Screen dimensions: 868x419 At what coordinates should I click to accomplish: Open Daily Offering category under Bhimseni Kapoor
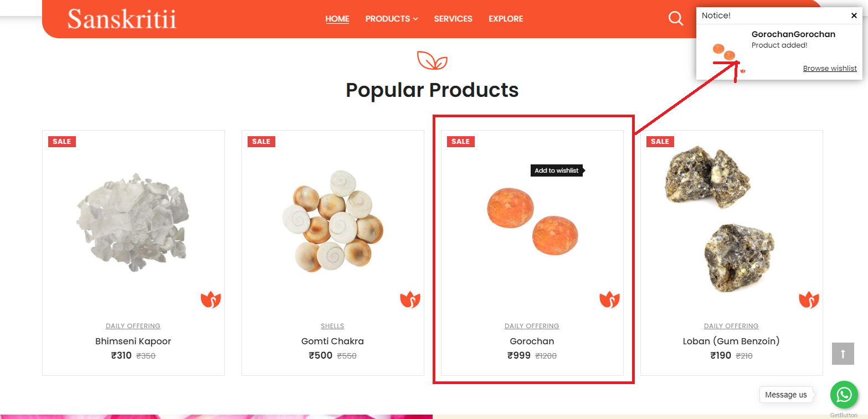pos(133,326)
